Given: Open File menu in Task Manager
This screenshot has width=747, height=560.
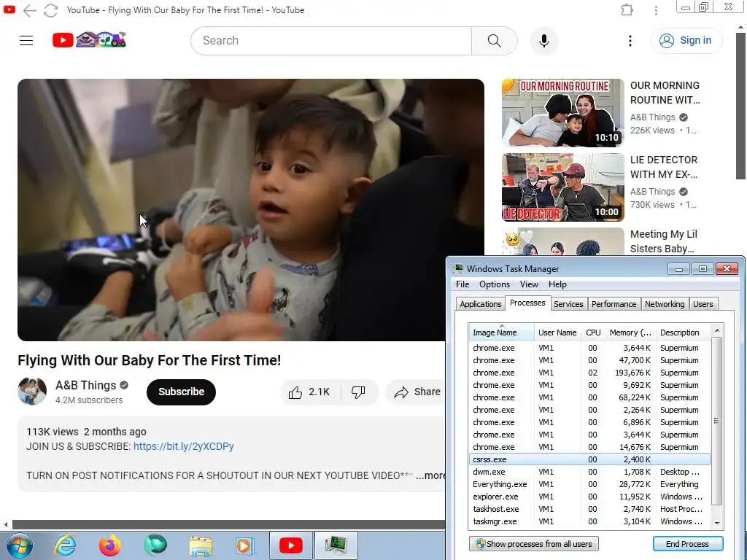Looking at the screenshot, I should point(462,284).
